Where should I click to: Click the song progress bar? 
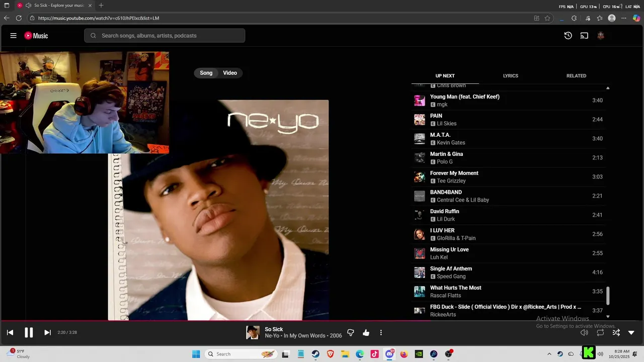coord(322,321)
